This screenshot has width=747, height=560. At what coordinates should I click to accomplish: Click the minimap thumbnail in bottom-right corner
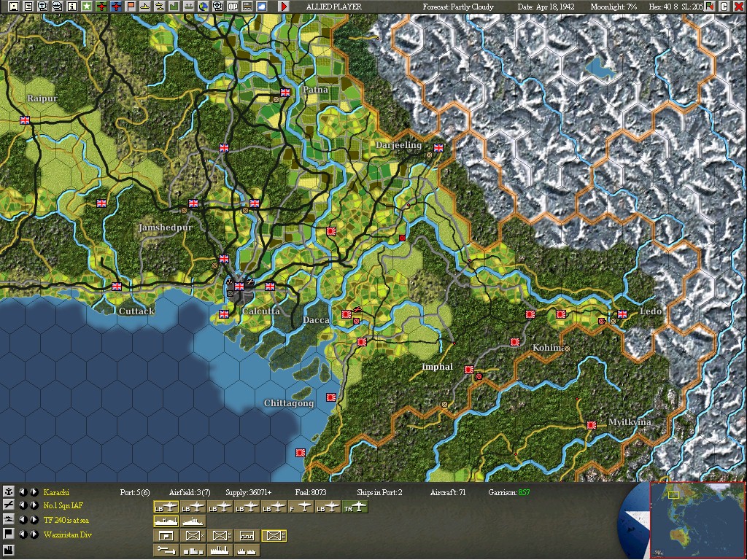pyautogui.click(x=697, y=520)
